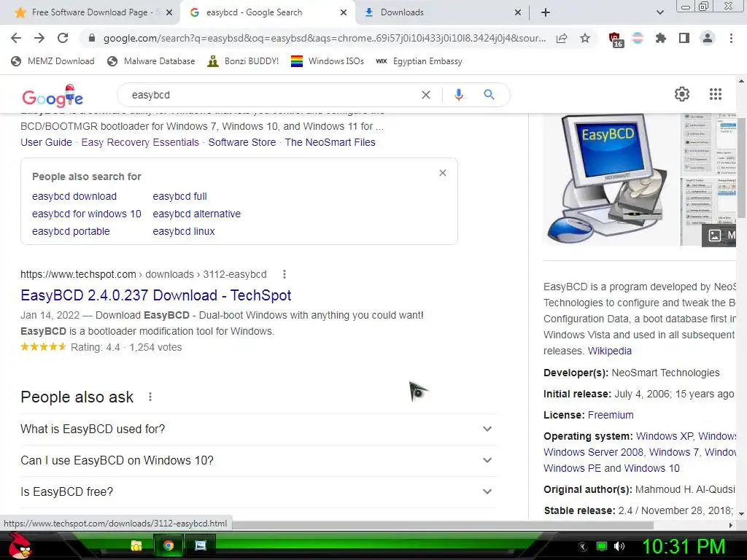Open options for the TechSpot result
Screen dimensions: 747x560
(285, 274)
